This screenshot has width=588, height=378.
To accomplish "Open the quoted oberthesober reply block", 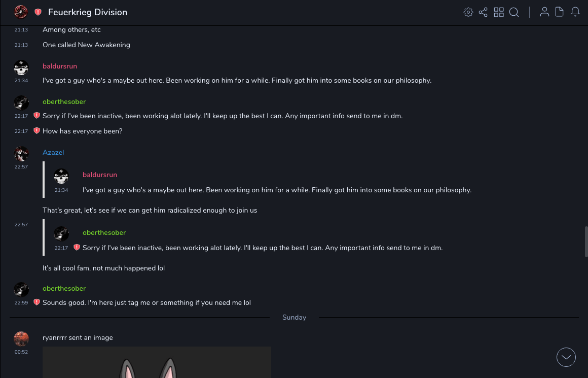I will click(x=253, y=240).
